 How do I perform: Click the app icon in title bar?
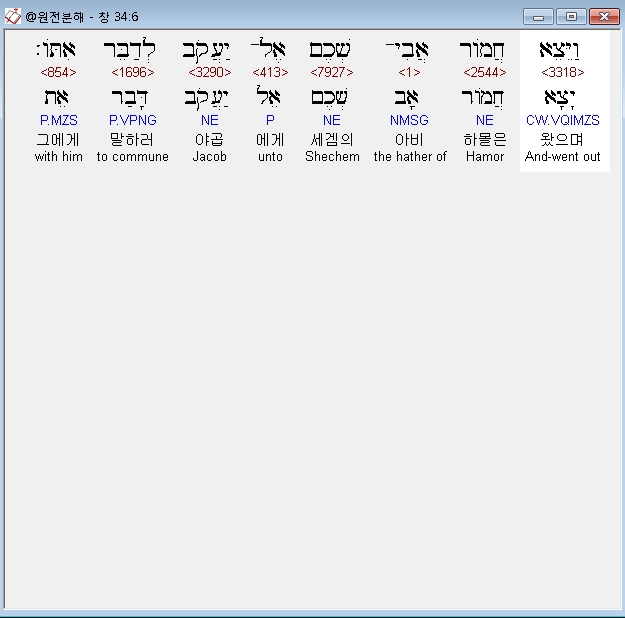click(12, 16)
